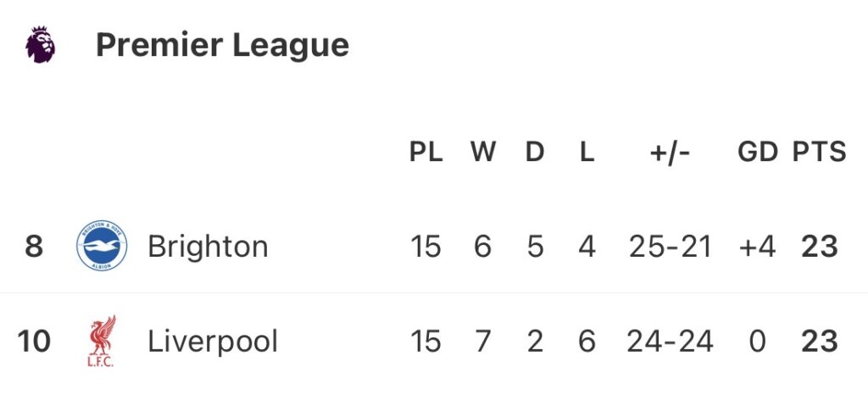Select the Brighton team name

coord(208,247)
